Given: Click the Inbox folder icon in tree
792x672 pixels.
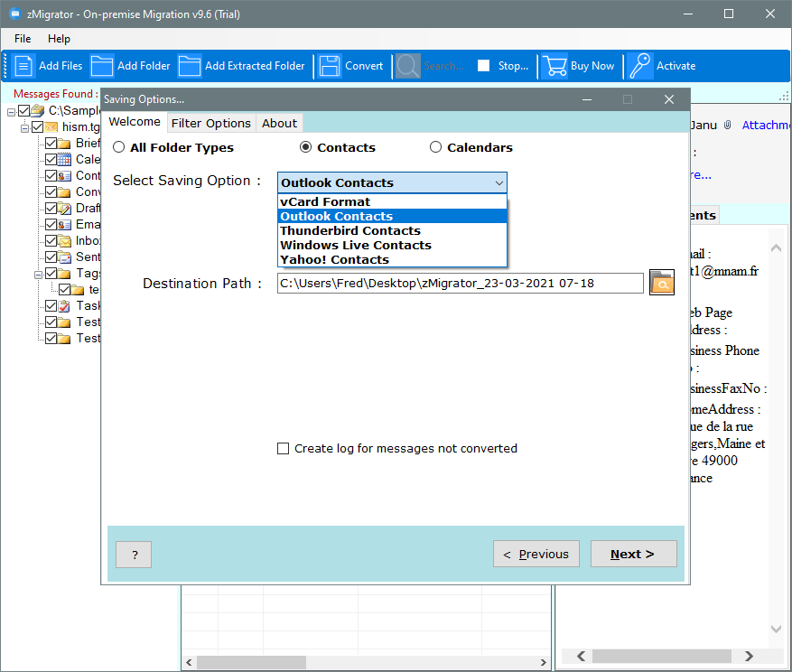Looking at the screenshot, I should pyautogui.click(x=64, y=240).
